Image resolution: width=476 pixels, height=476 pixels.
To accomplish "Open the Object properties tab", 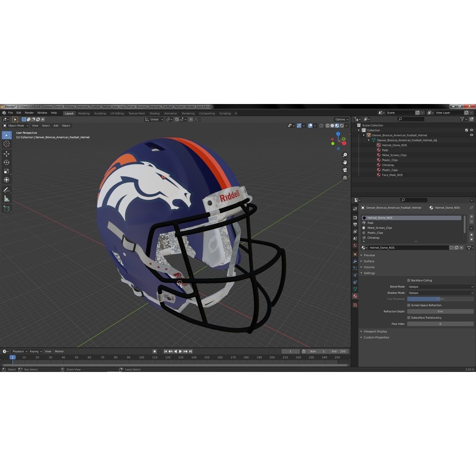I will click(355, 254).
